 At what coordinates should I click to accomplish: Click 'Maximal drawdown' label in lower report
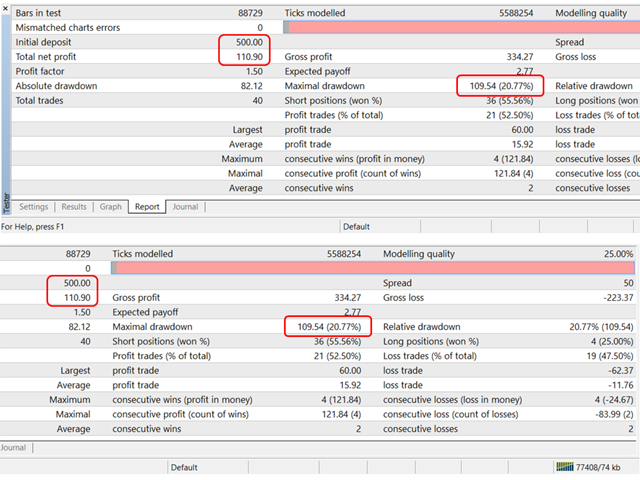(152, 327)
